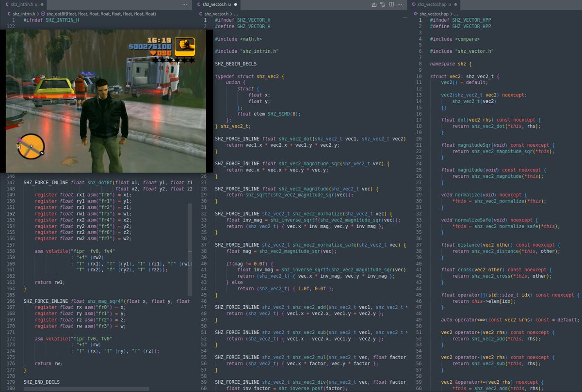Click the health 090 indicator in game HUD
This screenshot has height=392, width=582.
click(x=160, y=53)
